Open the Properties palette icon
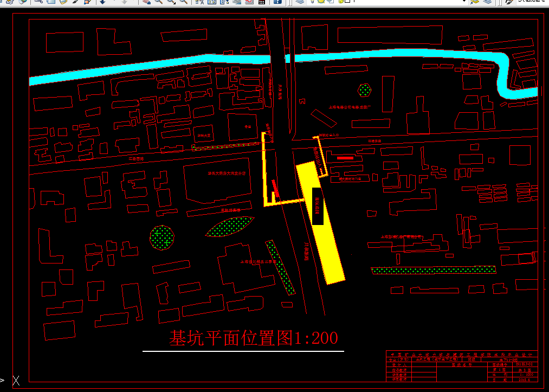The image size is (549, 392). 199,2
